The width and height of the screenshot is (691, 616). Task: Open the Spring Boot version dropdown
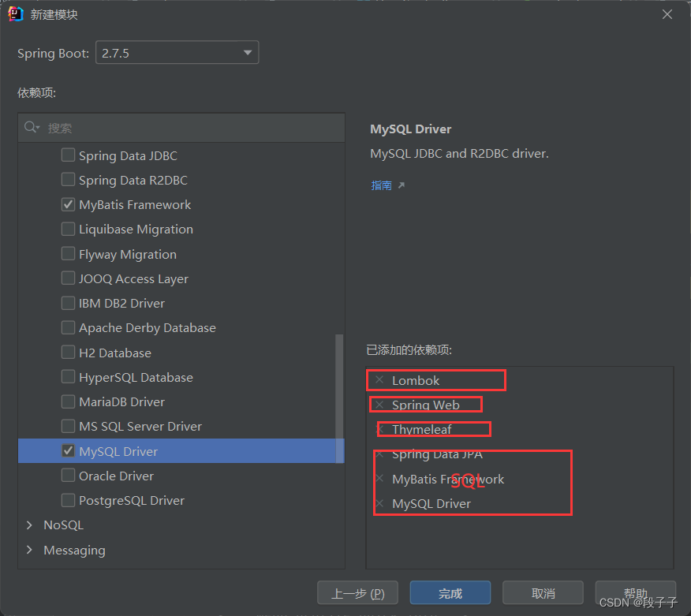coord(177,53)
